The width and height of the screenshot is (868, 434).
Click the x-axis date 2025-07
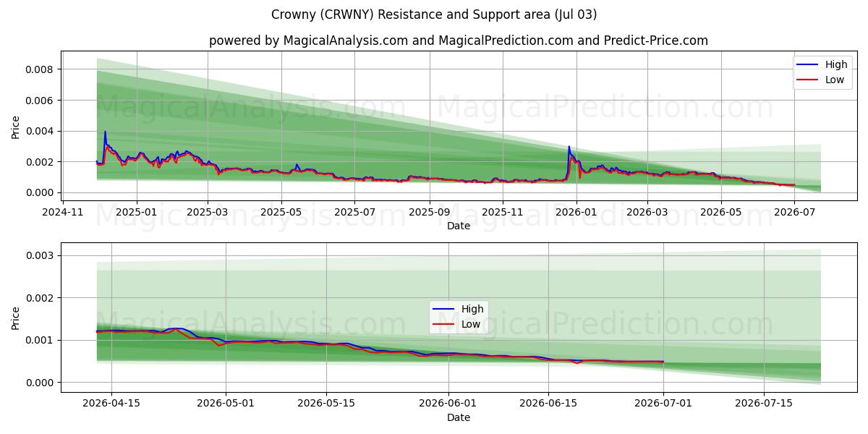354,212
